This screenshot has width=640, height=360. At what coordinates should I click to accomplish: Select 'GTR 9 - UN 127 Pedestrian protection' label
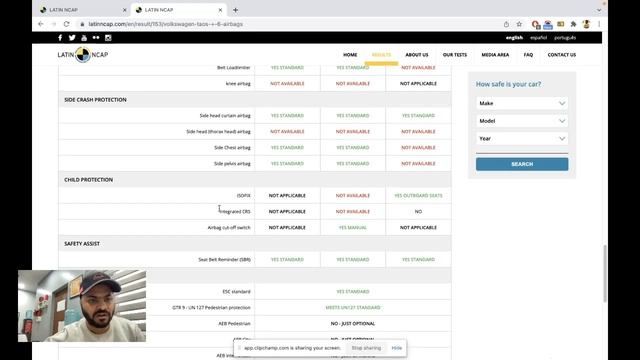pos(211,307)
